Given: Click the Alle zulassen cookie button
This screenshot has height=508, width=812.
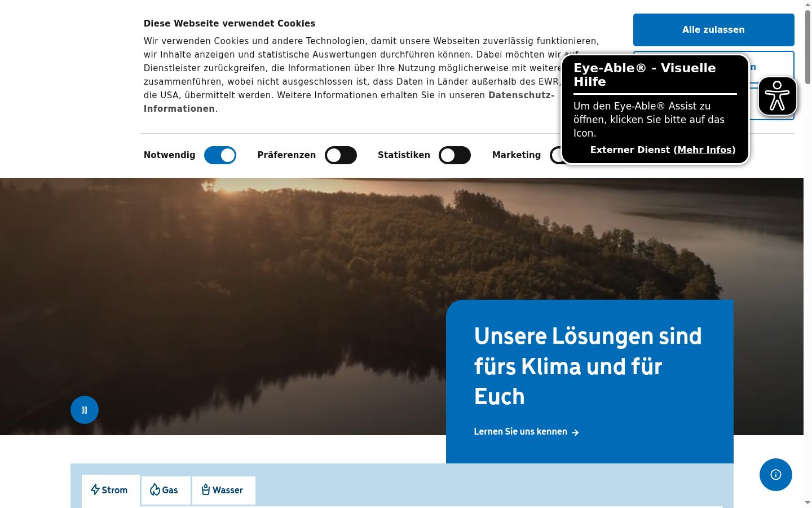Looking at the screenshot, I should pos(713,30).
